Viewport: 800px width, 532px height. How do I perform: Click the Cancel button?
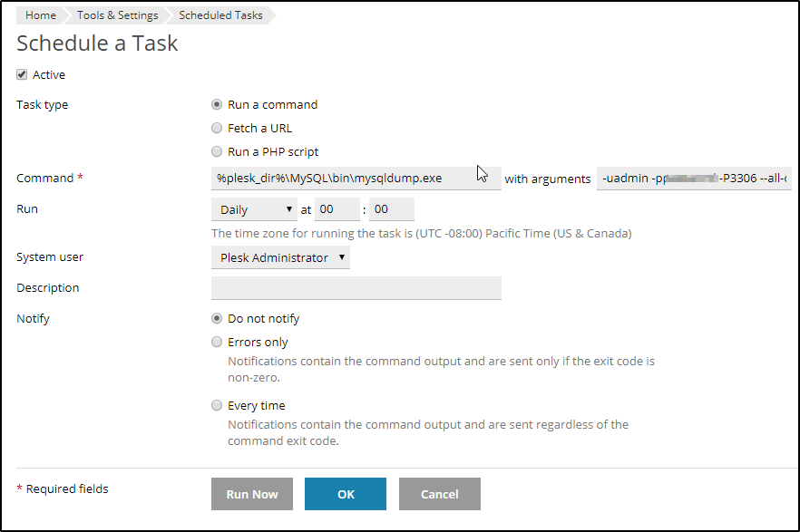pos(440,494)
